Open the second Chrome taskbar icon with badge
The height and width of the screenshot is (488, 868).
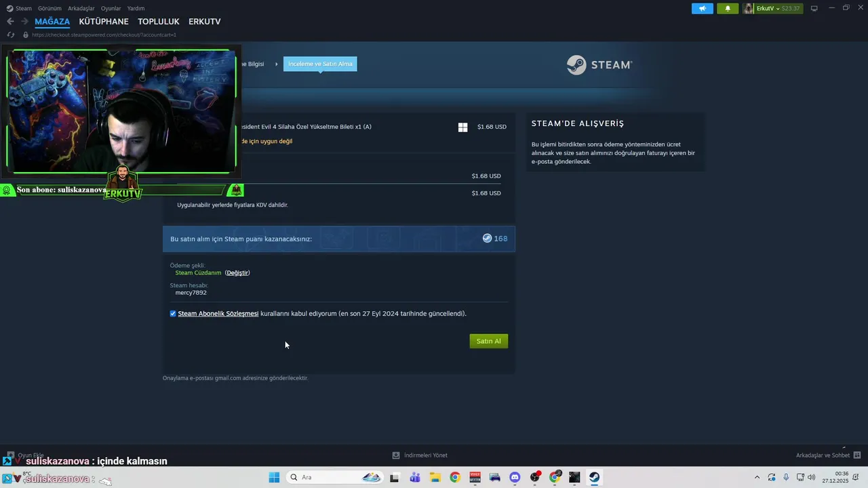[555, 477]
